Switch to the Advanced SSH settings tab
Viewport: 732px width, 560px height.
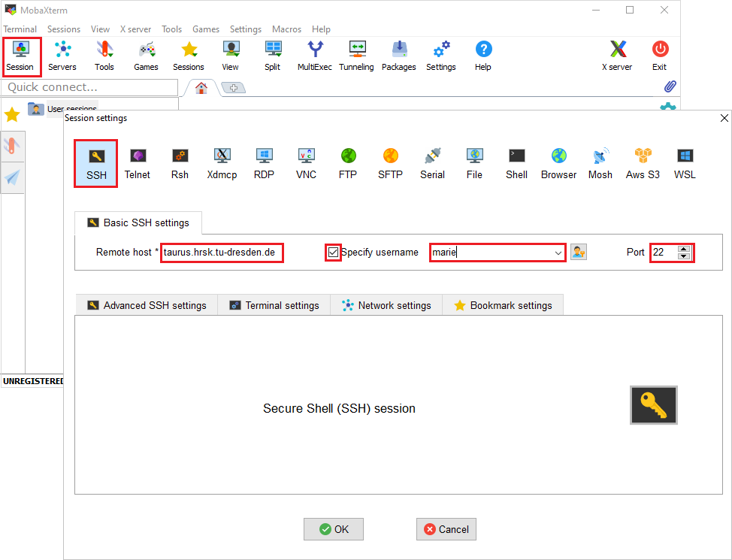click(x=147, y=305)
